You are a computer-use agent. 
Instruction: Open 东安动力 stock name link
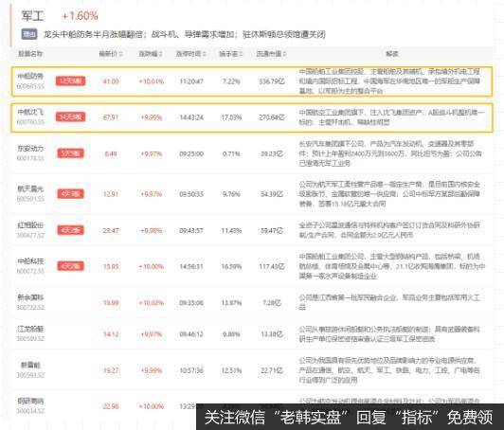(30, 149)
